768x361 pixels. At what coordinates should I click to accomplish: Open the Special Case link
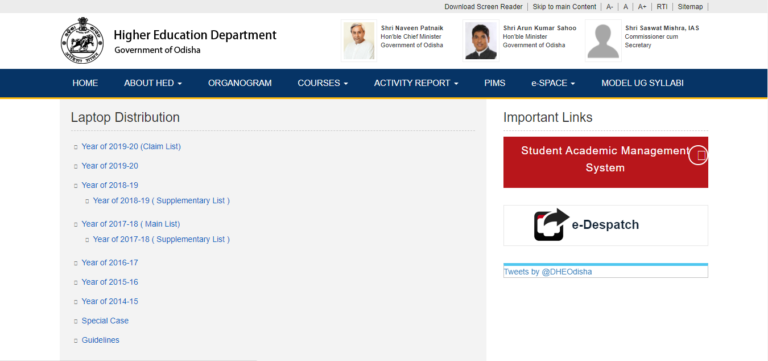pos(105,321)
